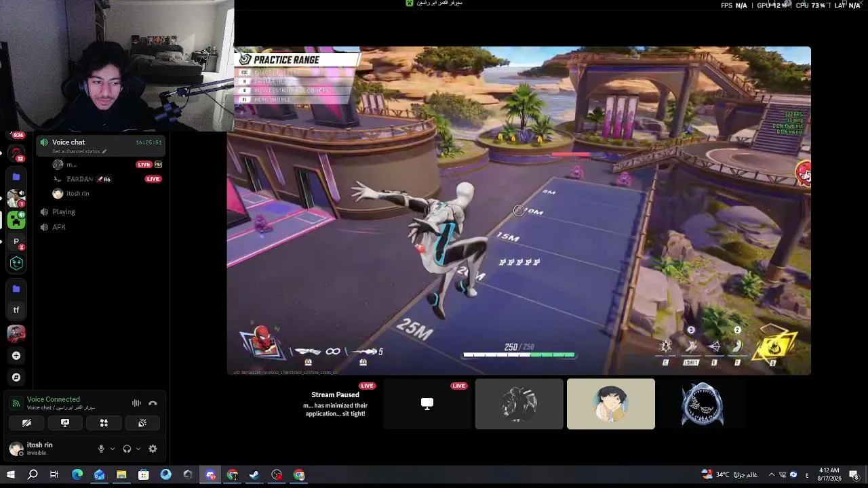Screen dimensions: 868x488
Task: Open Windows taskbar search
Action: click(x=33, y=474)
